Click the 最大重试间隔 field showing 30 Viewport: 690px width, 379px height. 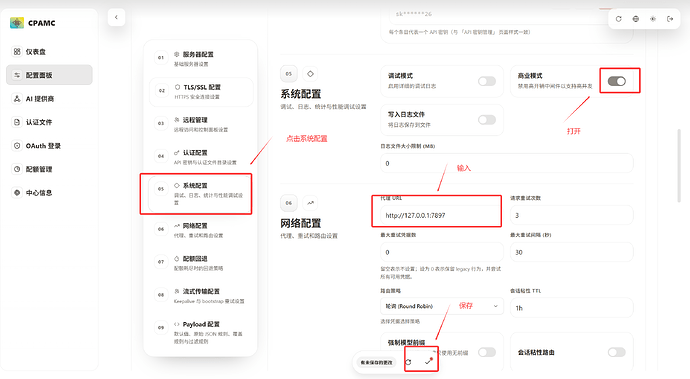click(572, 252)
